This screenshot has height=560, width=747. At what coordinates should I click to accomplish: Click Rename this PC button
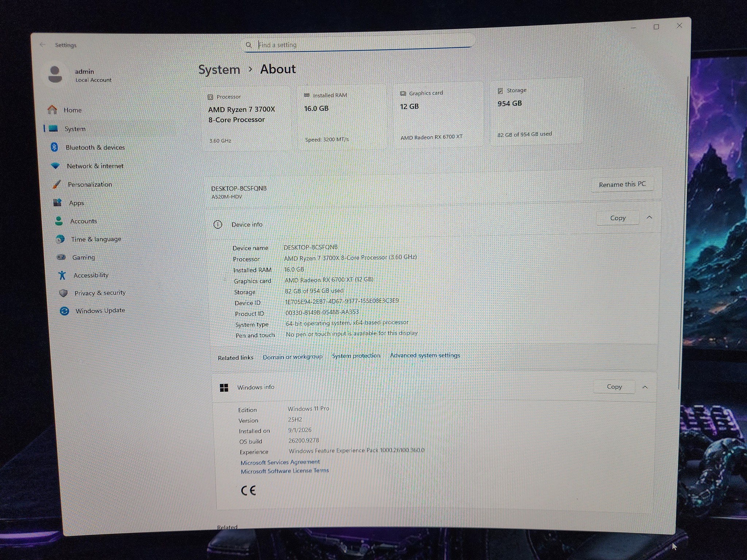pyautogui.click(x=622, y=184)
